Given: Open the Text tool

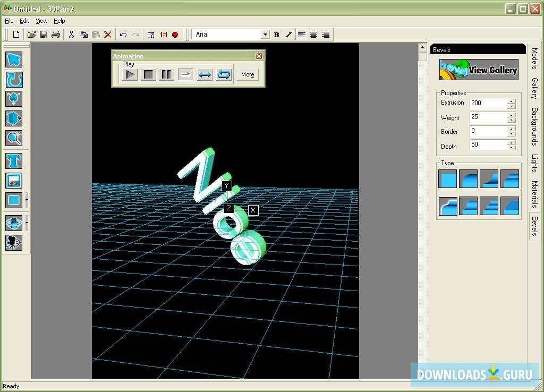Looking at the screenshot, I should [14, 161].
